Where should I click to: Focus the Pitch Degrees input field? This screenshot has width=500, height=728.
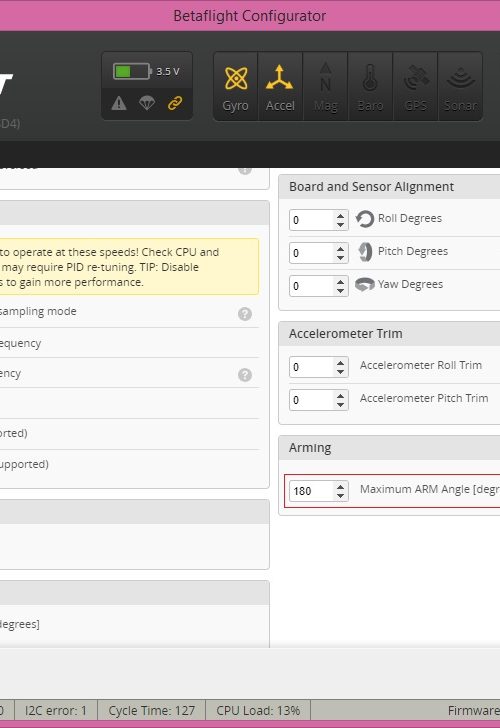click(x=318, y=253)
